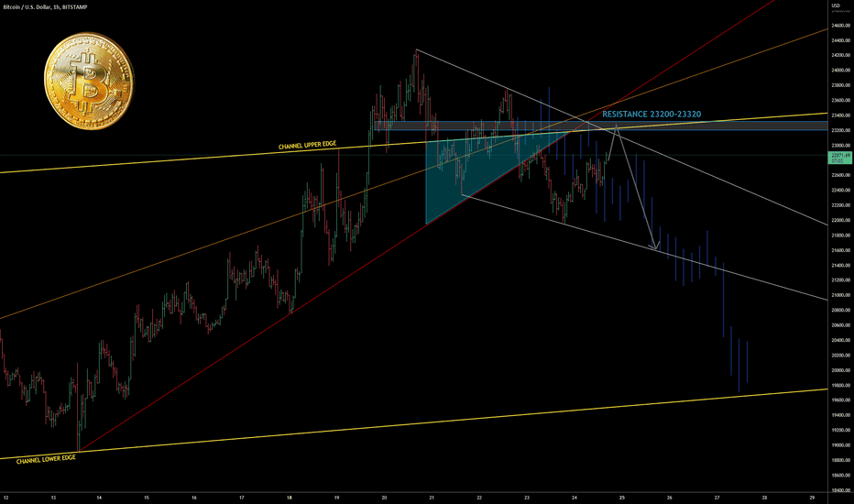
Task: Click 21600.00 on the price axis
Action: pos(841,250)
